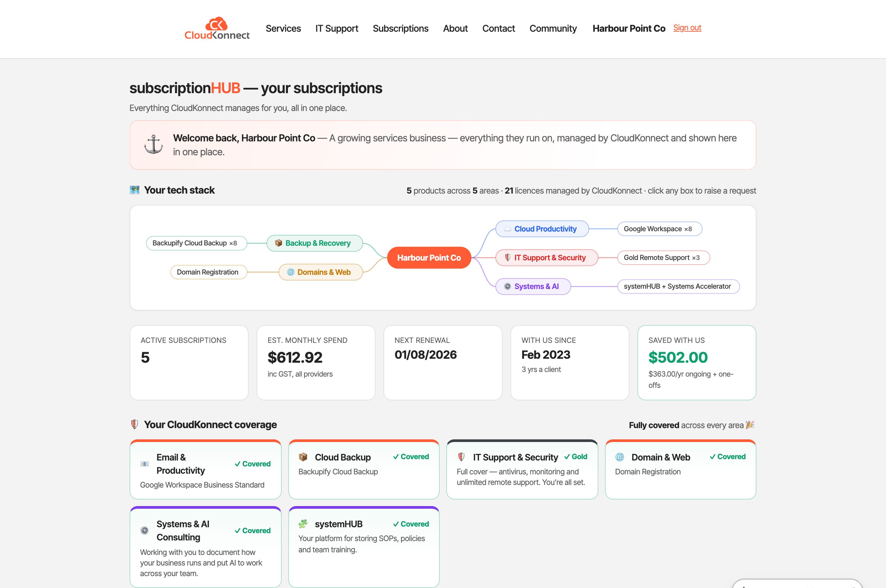
Task: Click the shield icon on IT Support & Security card
Action: pyautogui.click(x=461, y=457)
